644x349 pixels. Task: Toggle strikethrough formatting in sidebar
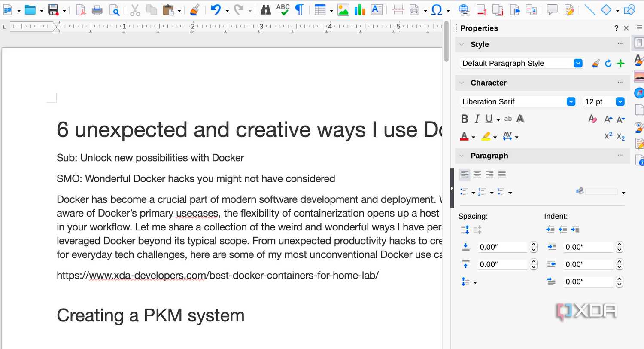508,119
